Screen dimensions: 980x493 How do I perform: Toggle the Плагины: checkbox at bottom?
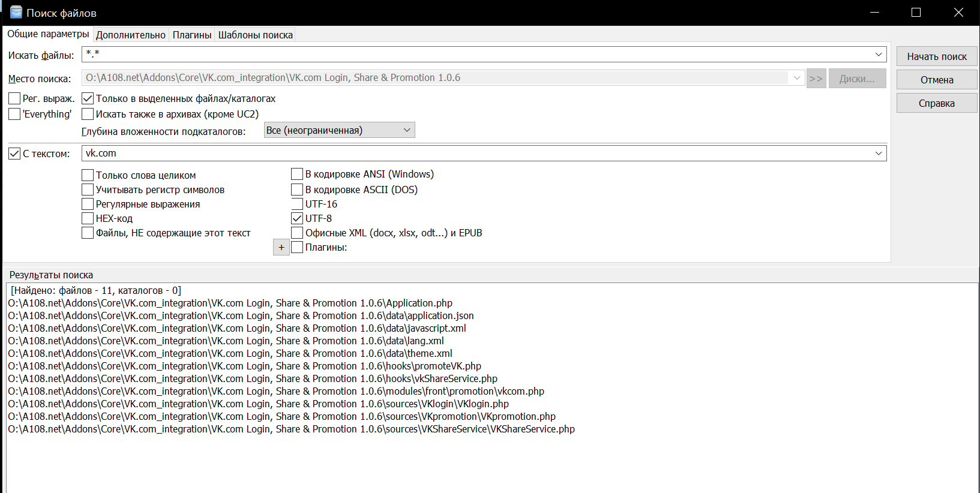tap(297, 247)
